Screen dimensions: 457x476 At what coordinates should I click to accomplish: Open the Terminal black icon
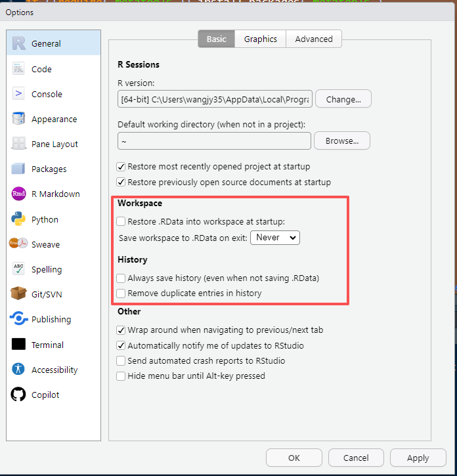pyautogui.click(x=18, y=345)
